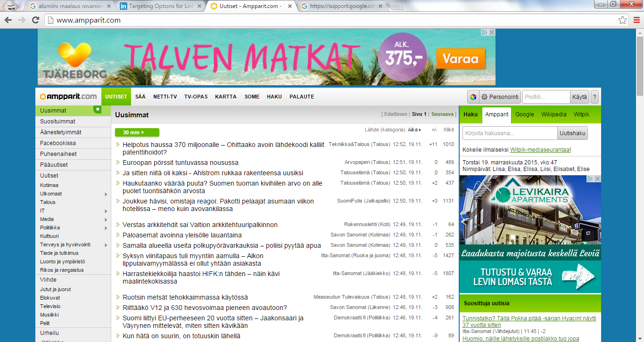
Task: Click the arrow icon beside 'Euroopan pörssit tuntuvassa nousussa'
Action: (118, 163)
